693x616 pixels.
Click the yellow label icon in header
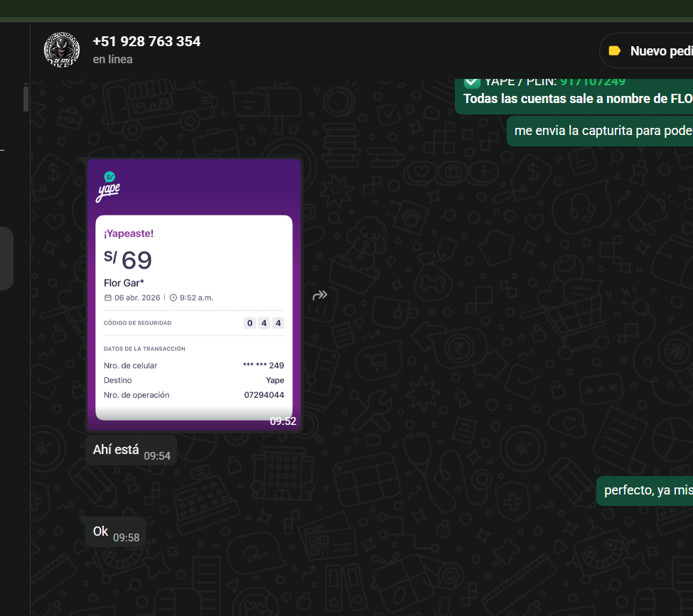[x=616, y=51]
